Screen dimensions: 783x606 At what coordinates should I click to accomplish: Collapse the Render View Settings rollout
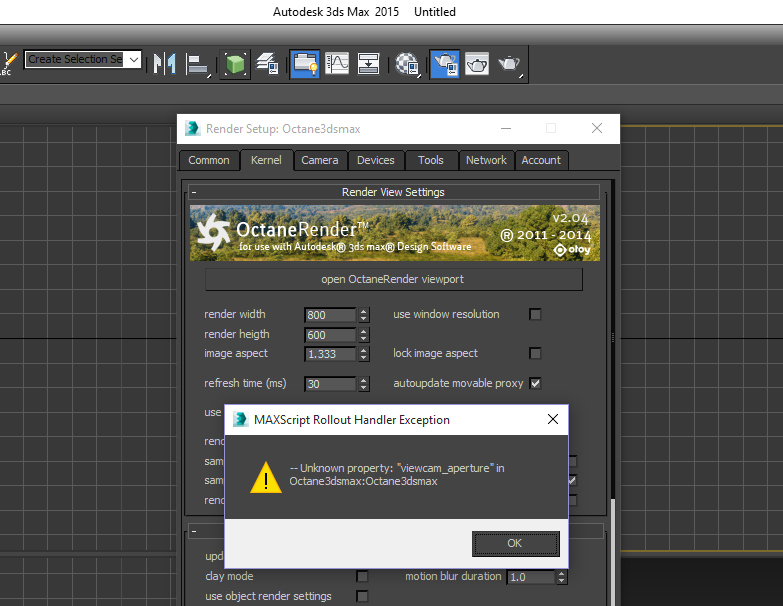(x=194, y=192)
